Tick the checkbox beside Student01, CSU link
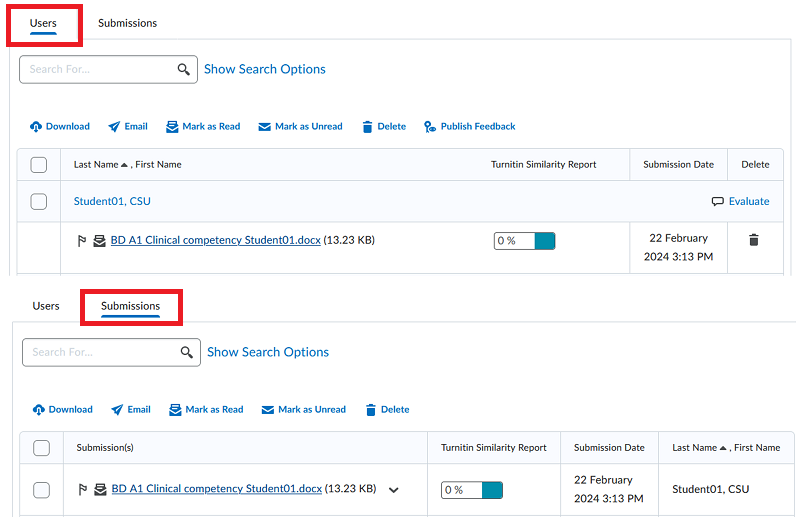 39,202
